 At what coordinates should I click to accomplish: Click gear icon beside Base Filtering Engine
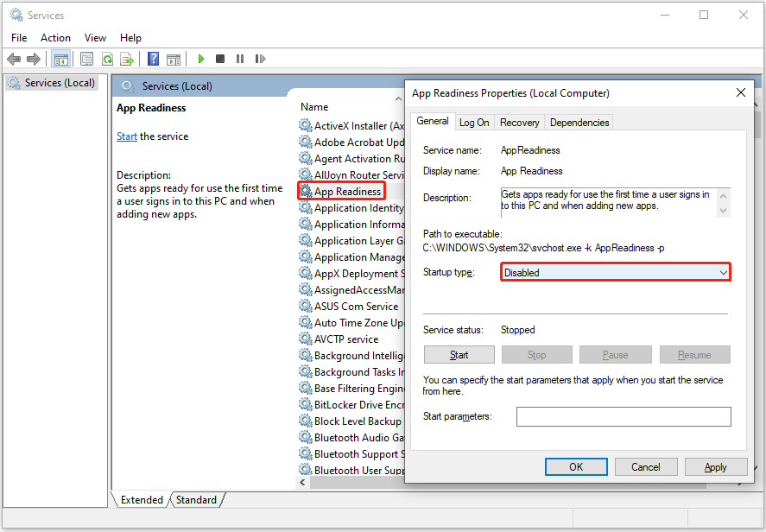click(x=306, y=389)
